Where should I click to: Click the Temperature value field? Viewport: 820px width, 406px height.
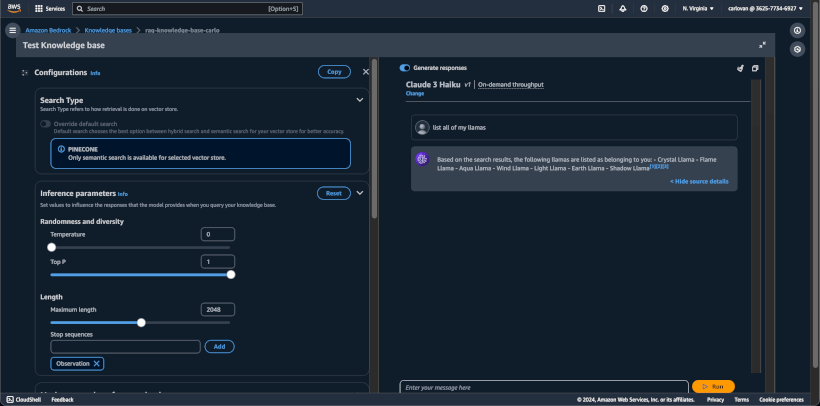(218, 234)
